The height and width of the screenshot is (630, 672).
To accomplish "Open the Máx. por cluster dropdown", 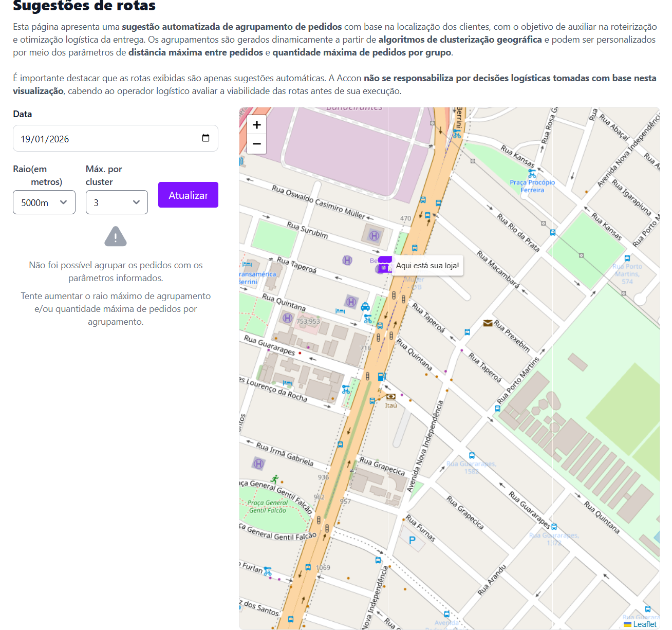I will (x=117, y=202).
